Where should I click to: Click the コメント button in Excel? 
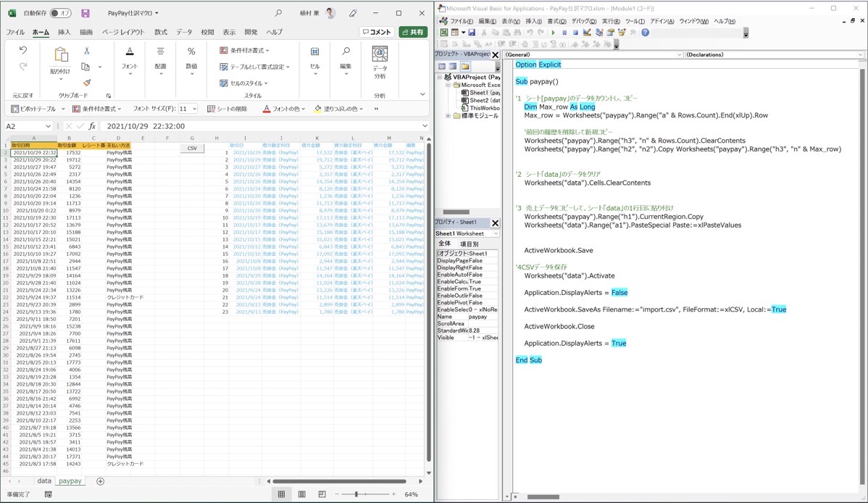377,32
